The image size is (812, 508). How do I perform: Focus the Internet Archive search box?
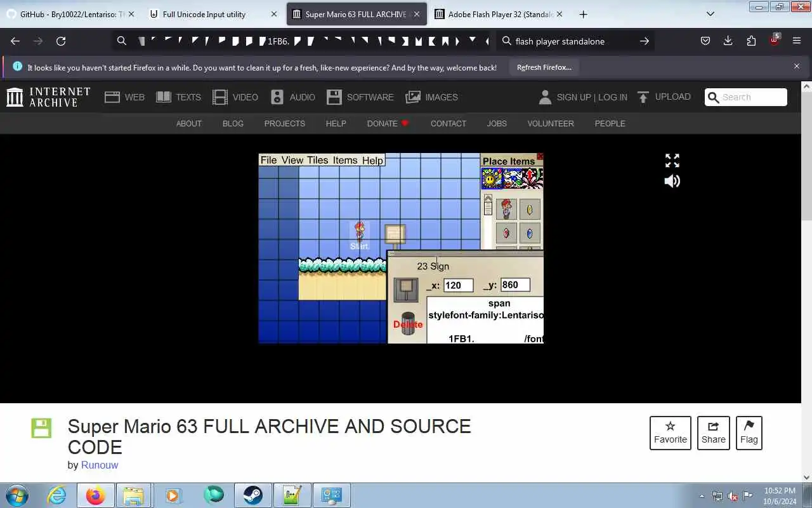[x=746, y=97]
